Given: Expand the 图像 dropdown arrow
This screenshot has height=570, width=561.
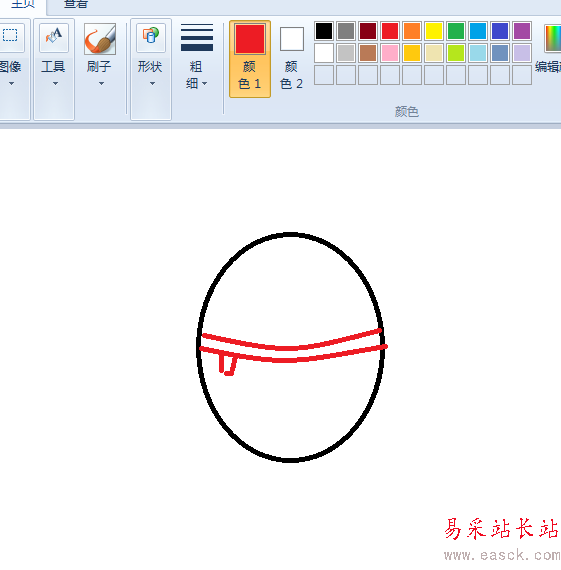Looking at the screenshot, I should (x=12, y=84).
